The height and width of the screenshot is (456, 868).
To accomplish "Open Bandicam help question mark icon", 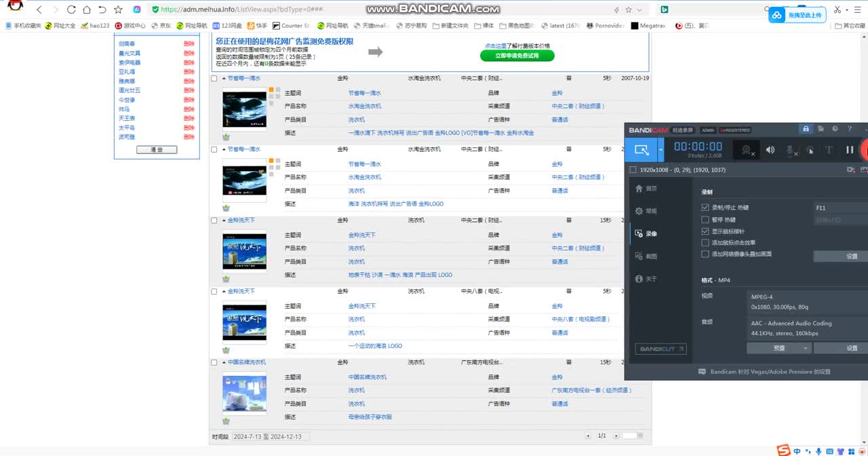I will 850,129.
